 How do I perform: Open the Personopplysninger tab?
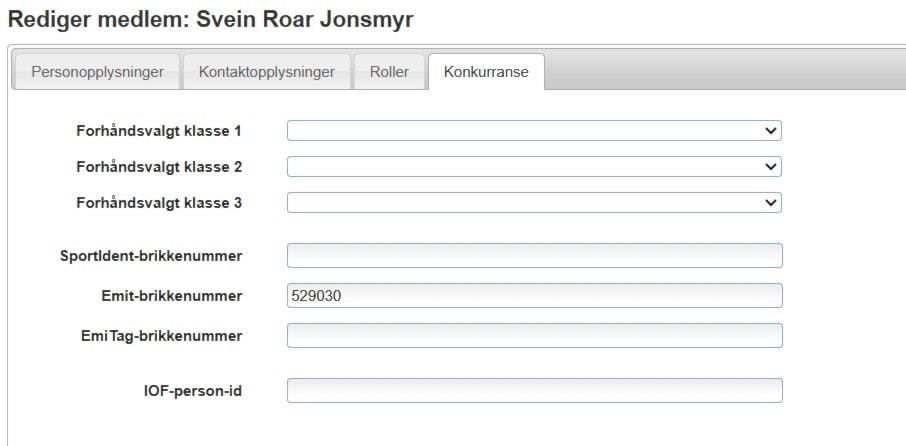95,72
